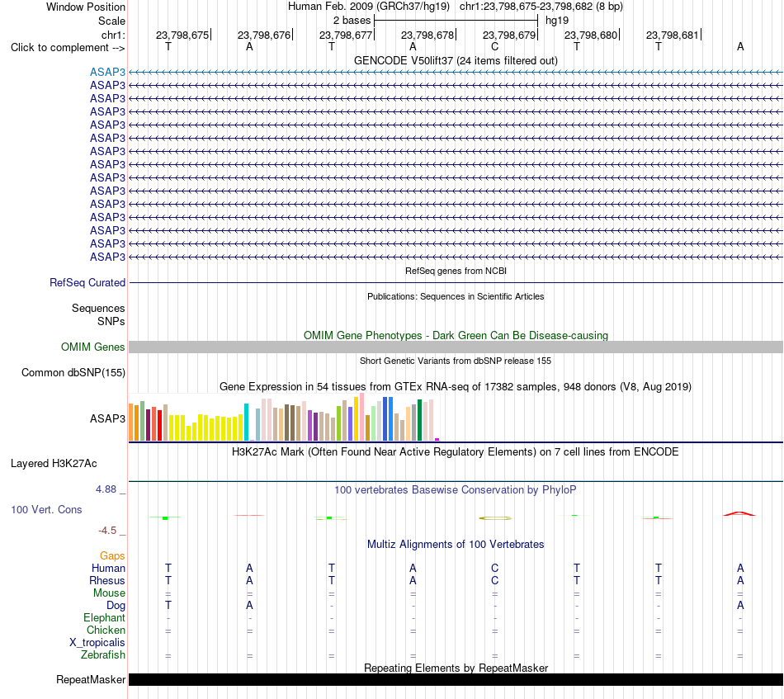The image size is (784, 699).
Task: Click position label 23,798,679
Action: point(509,35)
